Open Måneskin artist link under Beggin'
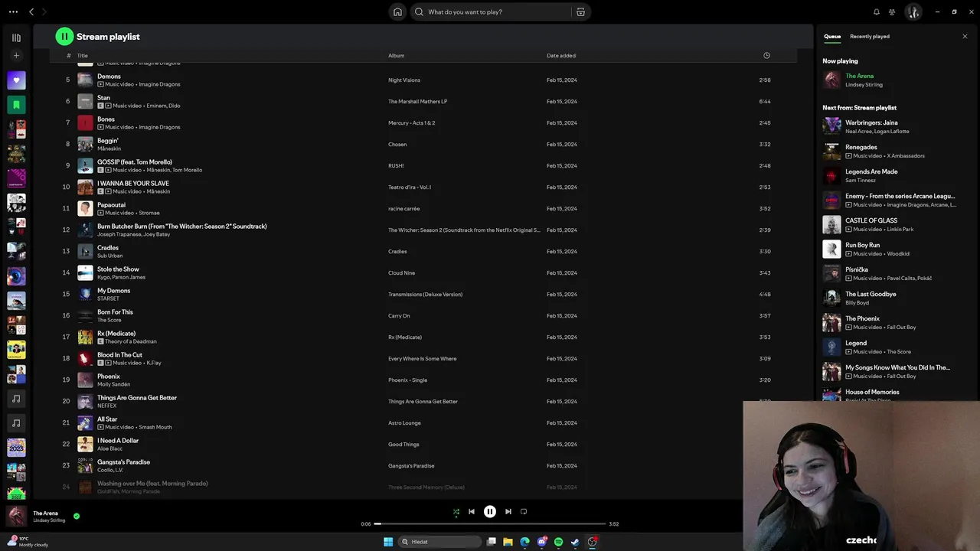The image size is (980, 551). click(x=109, y=148)
